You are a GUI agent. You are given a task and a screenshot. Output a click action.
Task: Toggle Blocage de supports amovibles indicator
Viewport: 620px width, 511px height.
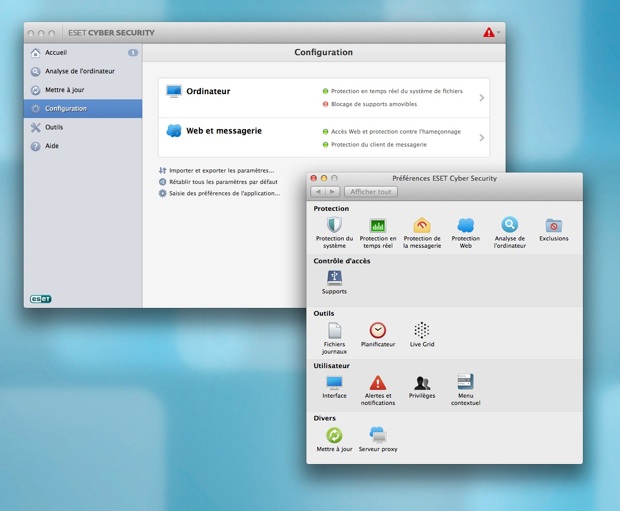point(325,104)
